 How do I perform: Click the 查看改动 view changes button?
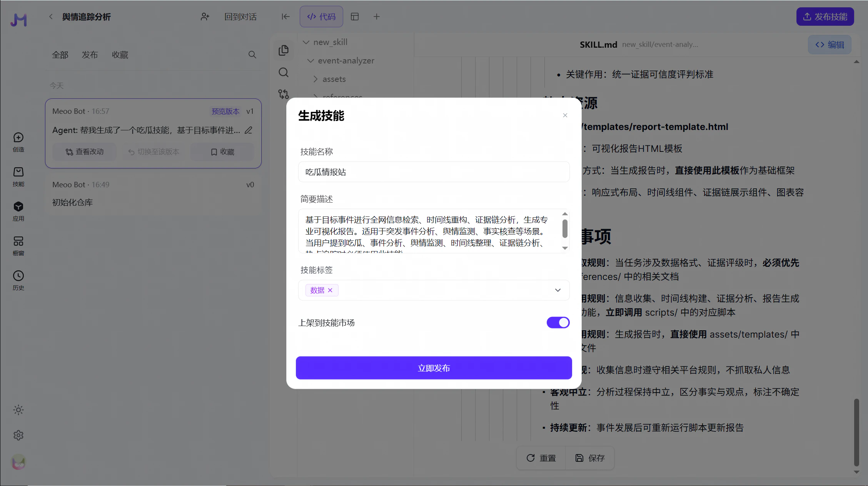click(85, 152)
